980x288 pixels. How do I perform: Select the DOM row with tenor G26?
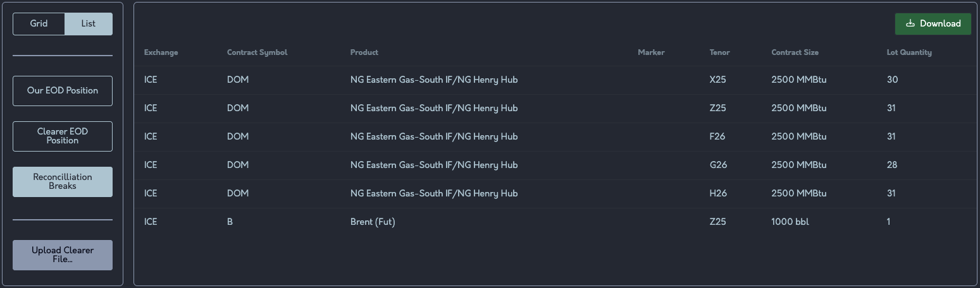[434, 165]
